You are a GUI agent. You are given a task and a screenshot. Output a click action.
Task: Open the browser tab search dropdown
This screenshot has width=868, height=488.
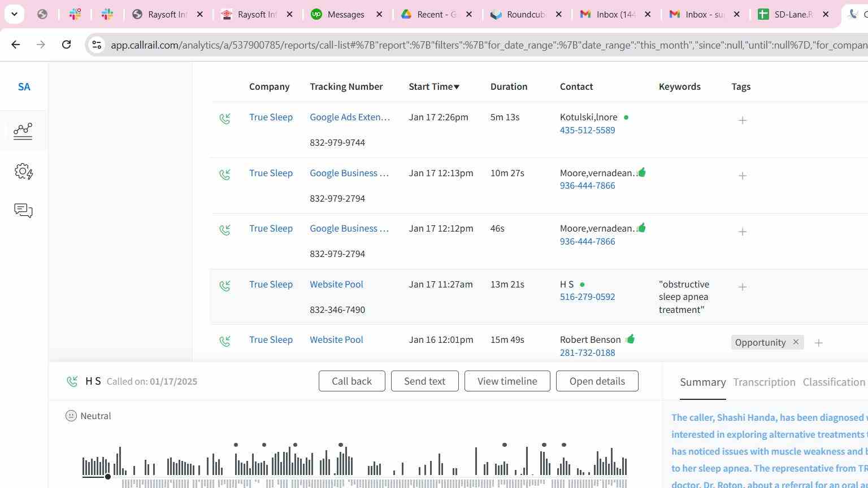pos(14,14)
